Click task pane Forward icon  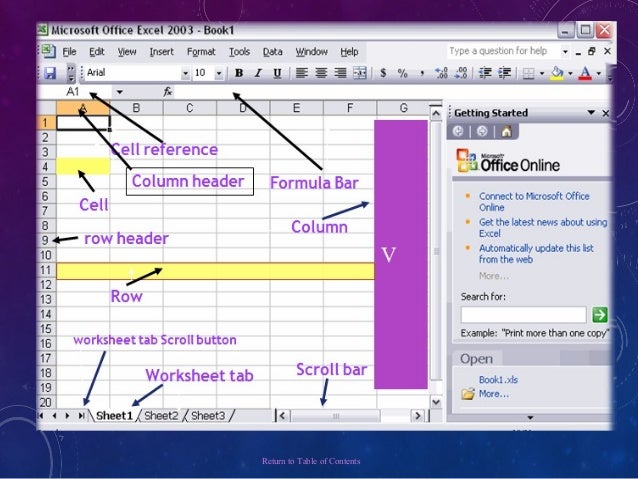[482, 131]
